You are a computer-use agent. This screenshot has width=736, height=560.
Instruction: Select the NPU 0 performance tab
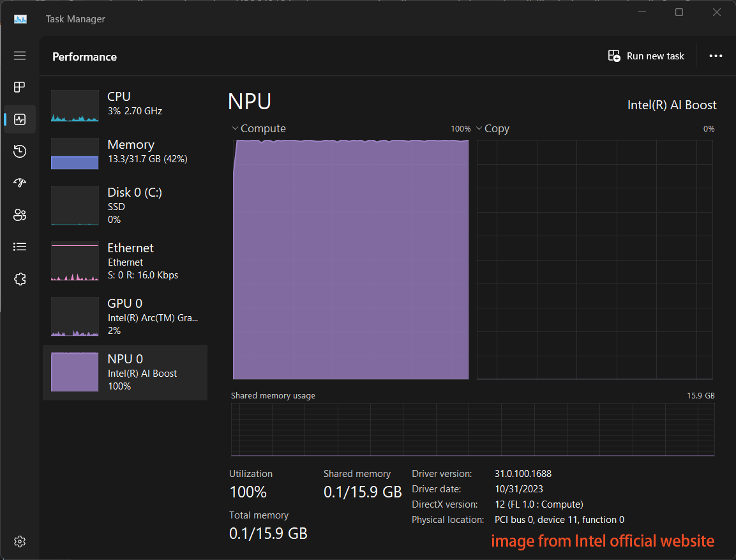coord(124,372)
